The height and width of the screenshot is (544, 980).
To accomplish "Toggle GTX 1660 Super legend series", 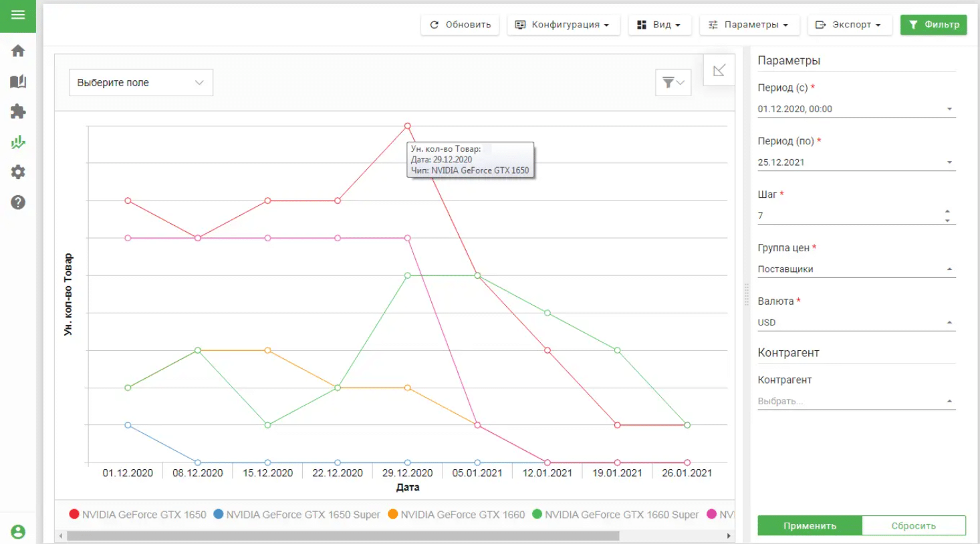I will click(x=615, y=515).
